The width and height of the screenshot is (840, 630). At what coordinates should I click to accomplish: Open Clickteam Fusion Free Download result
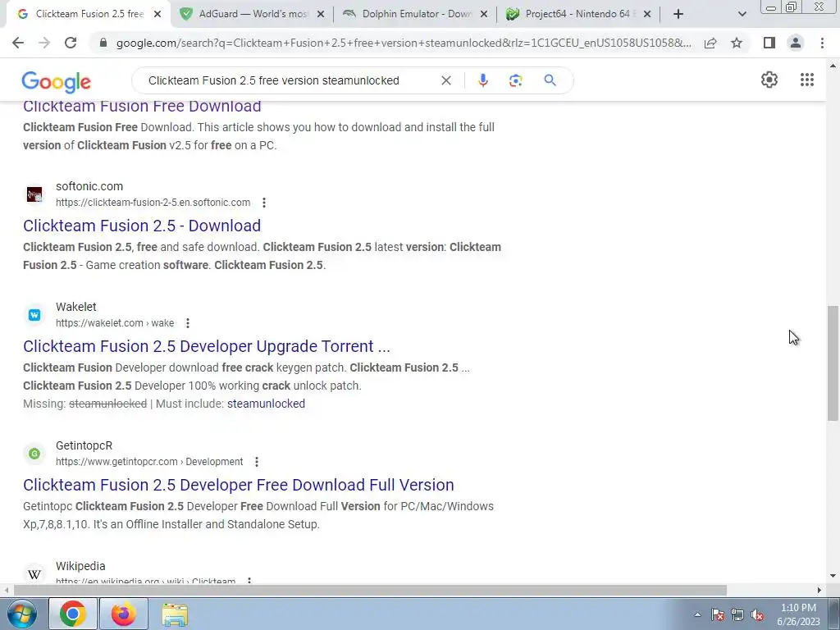142,107
